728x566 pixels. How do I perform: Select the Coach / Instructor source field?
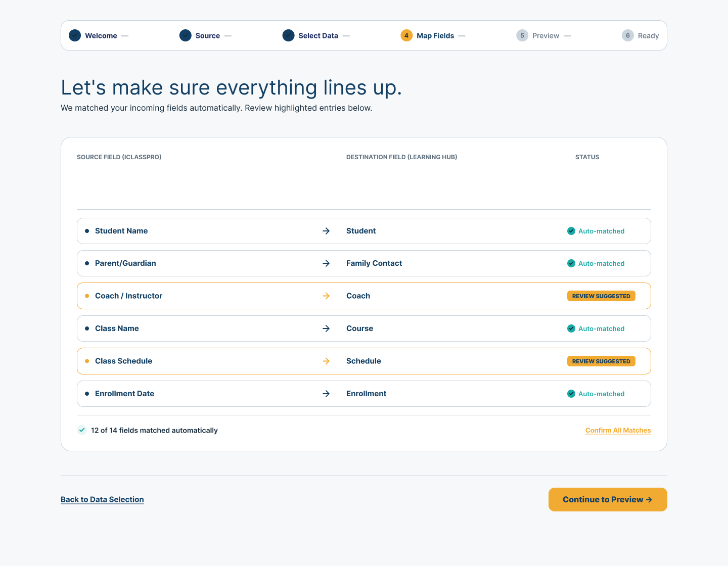point(128,296)
